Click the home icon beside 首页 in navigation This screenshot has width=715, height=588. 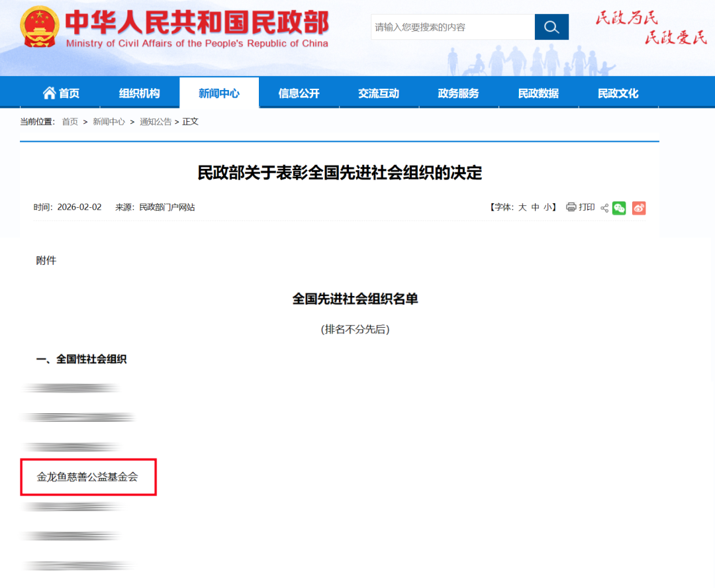[48, 93]
